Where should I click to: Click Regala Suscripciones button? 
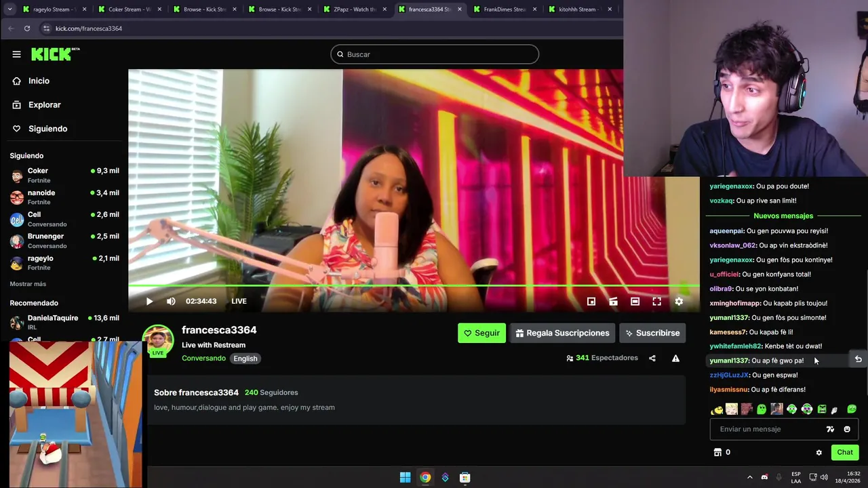[562, 333]
